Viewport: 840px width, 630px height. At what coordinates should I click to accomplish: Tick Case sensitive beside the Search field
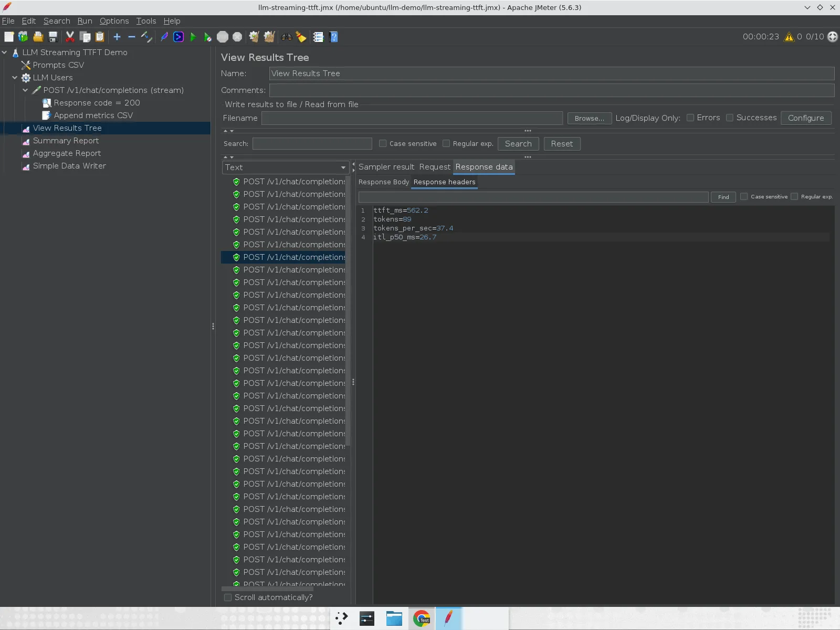click(383, 143)
